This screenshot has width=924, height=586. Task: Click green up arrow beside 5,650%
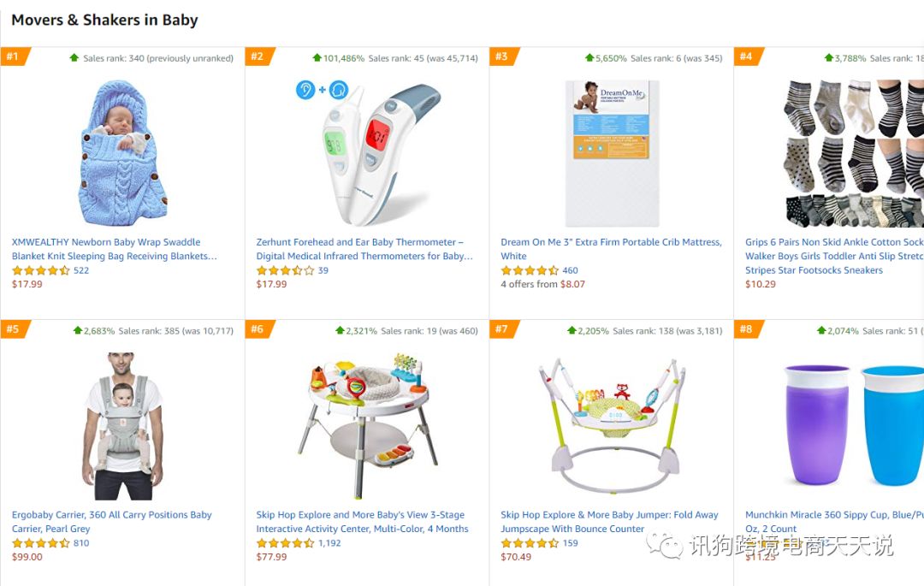tap(589, 57)
